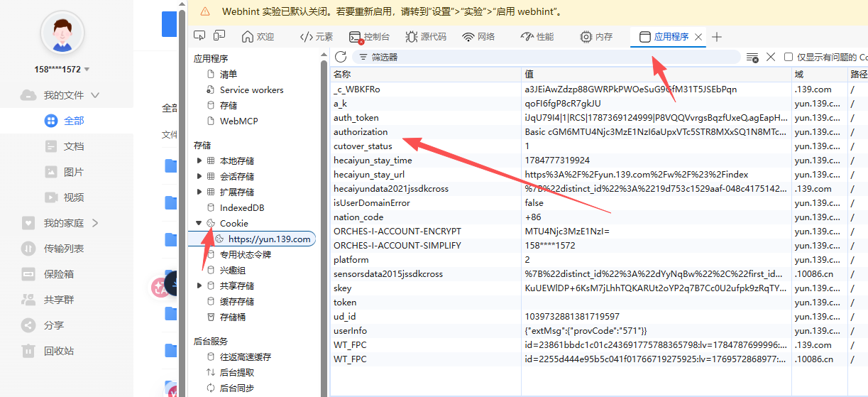868x397 pixels.
Task: Click the clear all cookies icon
Action: pyautogui.click(x=752, y=57)
